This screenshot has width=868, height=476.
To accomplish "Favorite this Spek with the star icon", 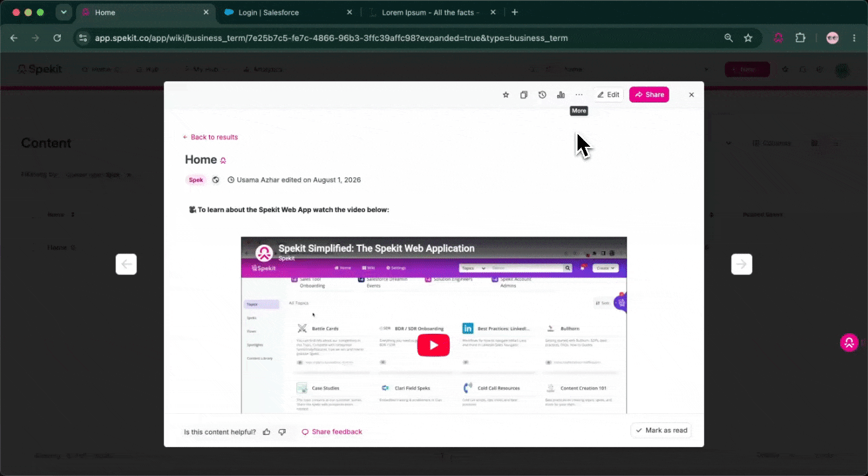I will 506,95.
